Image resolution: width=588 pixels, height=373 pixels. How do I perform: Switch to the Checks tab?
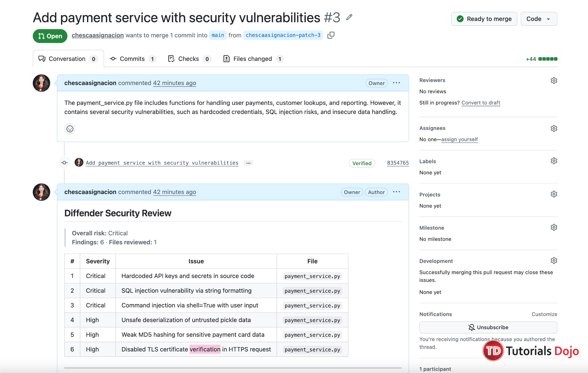pyautogui.click(x=190, y=59)
